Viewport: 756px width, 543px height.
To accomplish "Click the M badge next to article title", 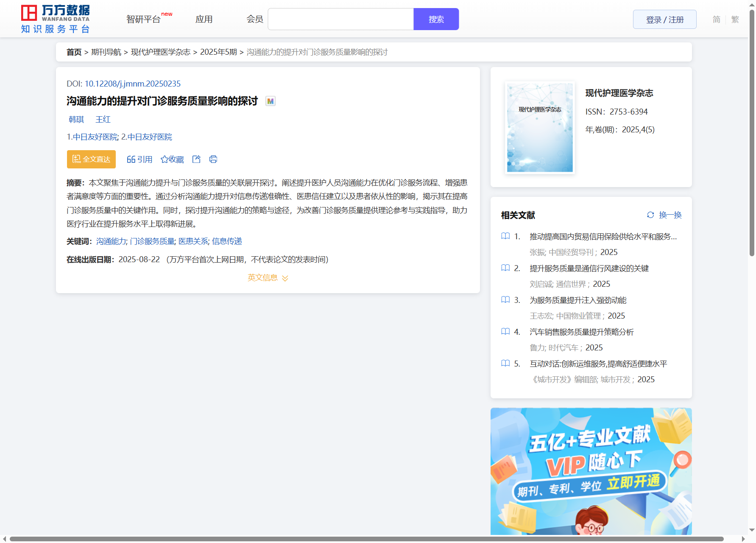I will click(270, 101).
